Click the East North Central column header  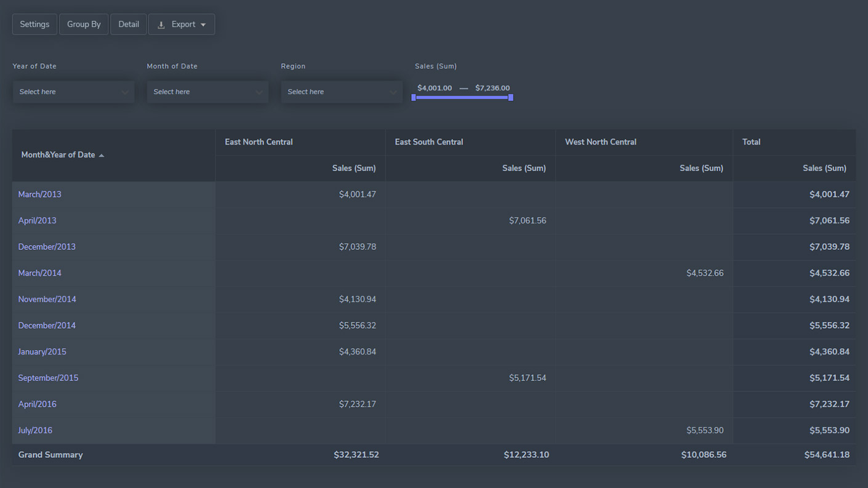click(x=259, y=142)
